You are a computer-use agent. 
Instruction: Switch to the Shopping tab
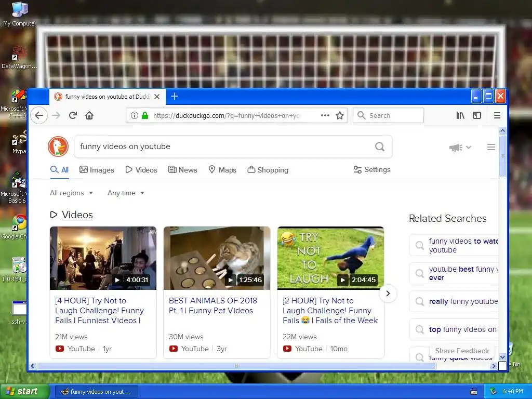[x=268, y=170]
